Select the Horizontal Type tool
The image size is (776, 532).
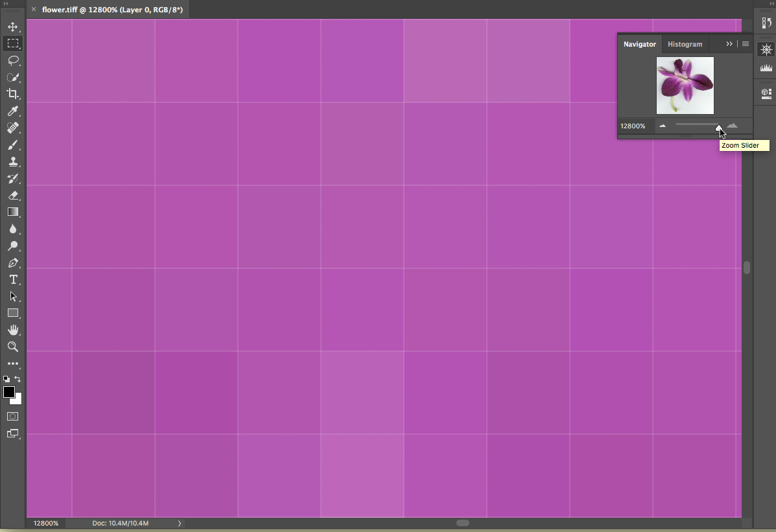(12, 279)
